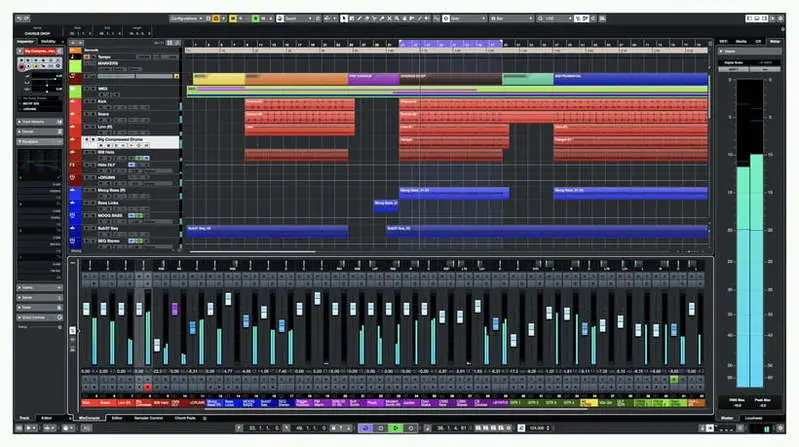This screenshot has width=799, height=447.
Task: Select the Object Selection arrow tool
Action: (345, 18)
